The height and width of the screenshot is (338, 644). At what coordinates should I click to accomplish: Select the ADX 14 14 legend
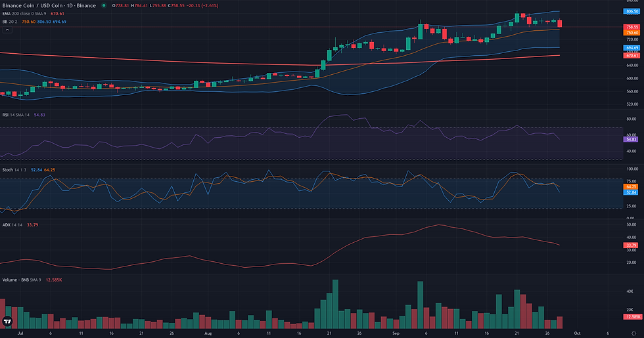coord(20,224)
